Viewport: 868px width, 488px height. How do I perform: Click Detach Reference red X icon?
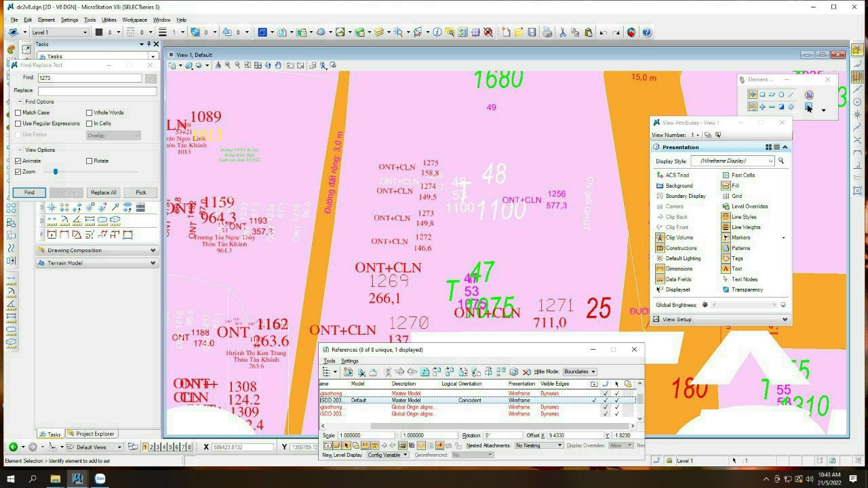point(526,371)
